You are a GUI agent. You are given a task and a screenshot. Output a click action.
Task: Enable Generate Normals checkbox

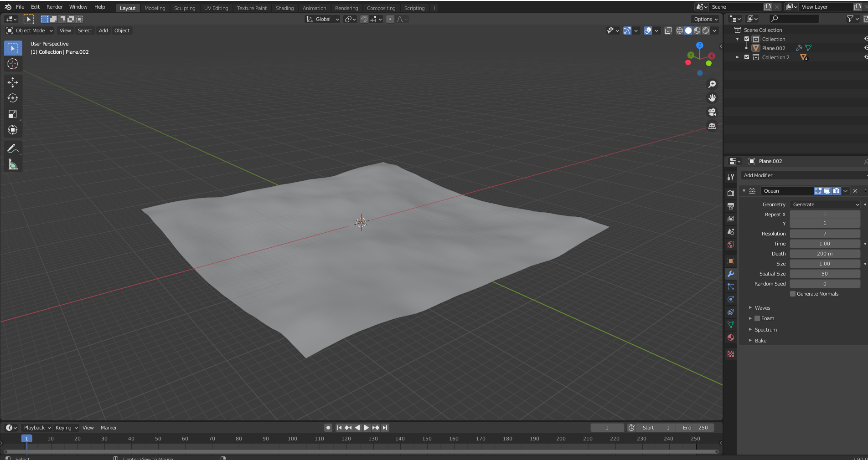point(793,294)
